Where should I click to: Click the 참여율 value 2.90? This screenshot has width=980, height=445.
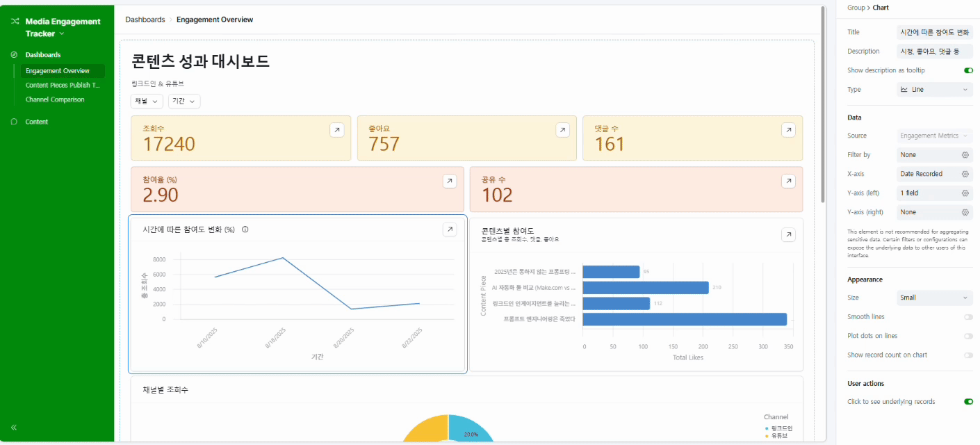[x=161, y=195]
